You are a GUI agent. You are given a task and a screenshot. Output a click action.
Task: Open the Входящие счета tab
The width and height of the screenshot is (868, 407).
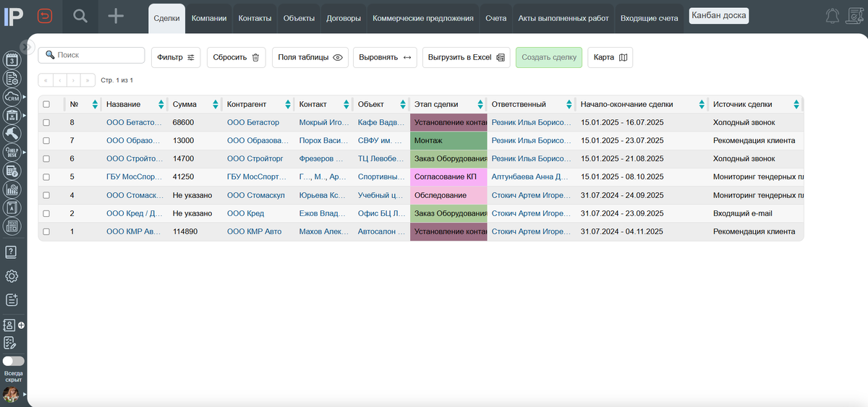click(x=650, y=18)
